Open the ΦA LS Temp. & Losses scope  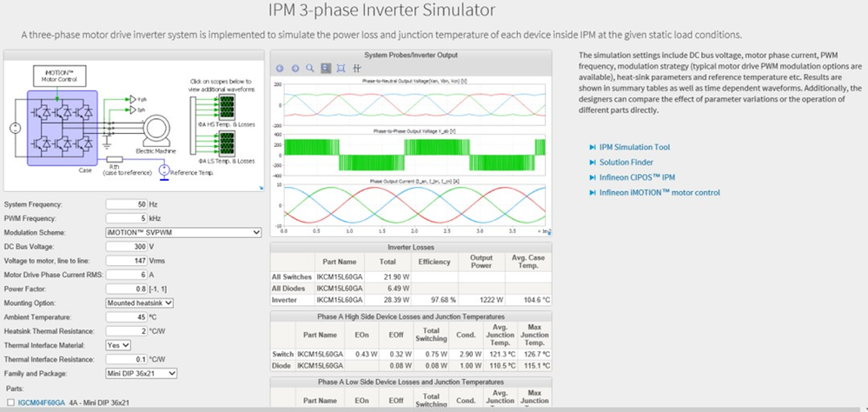point(226,144)
